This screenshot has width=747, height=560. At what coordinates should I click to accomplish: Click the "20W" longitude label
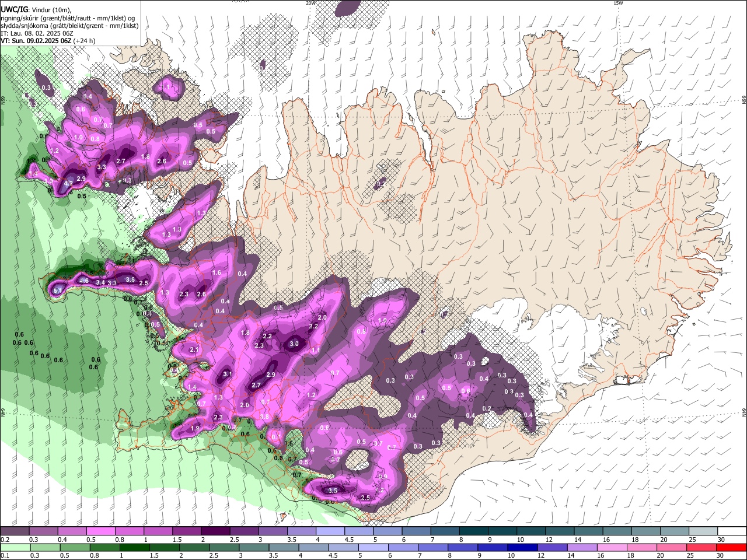point(310,3)
